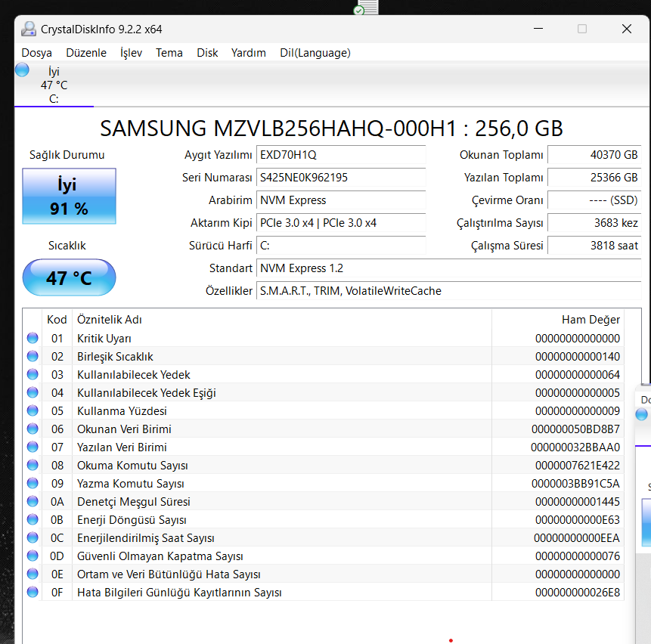The height and width of the screenshot is (644, 651).
Task: Click the status orb for Hata Bilgileri Günlüğü
Action: coord(33,592)
